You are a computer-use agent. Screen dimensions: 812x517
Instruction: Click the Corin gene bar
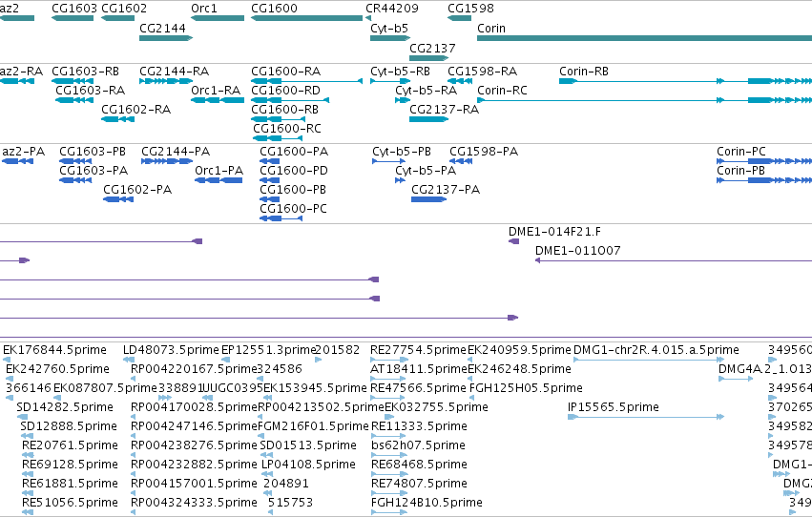(644, 38)
